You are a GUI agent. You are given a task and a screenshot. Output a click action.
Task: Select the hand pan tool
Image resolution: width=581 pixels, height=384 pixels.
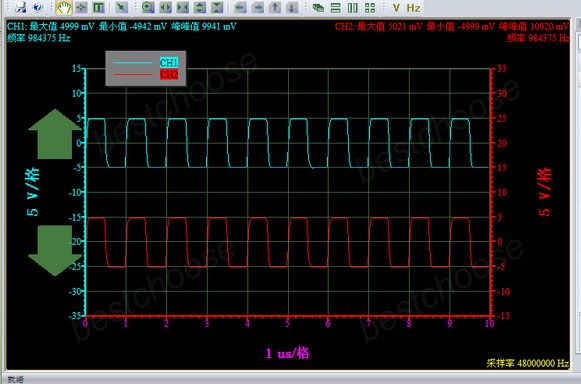(64, 7)
